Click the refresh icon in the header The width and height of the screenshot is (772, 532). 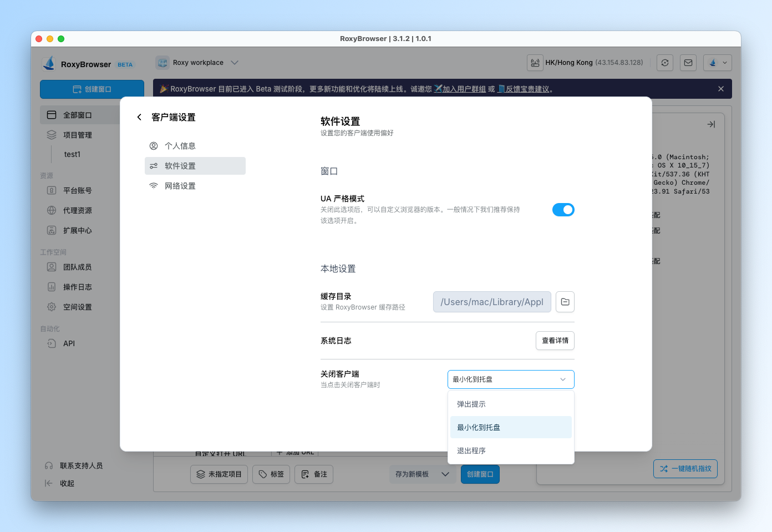pyautogui.click(x=665, y=63)
